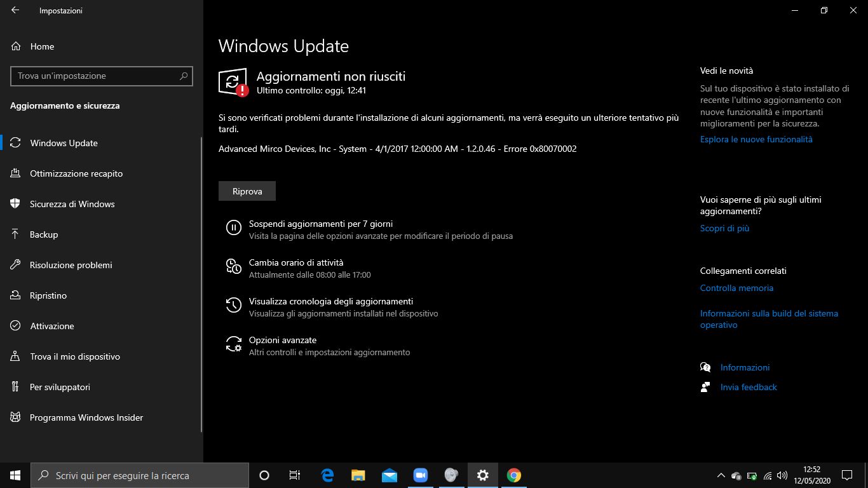
Task: Click the search magnifier in settings box
Action: (184, 76)
